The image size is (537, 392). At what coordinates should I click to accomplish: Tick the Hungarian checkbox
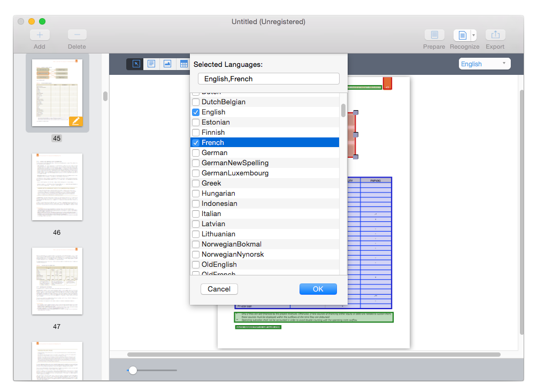click(196, 194)
